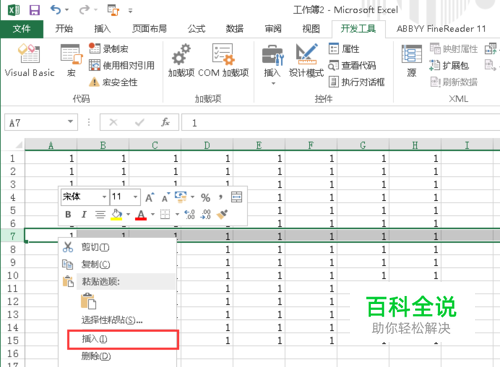Toggle bold in the mini toolbar

tap(68, 214)
